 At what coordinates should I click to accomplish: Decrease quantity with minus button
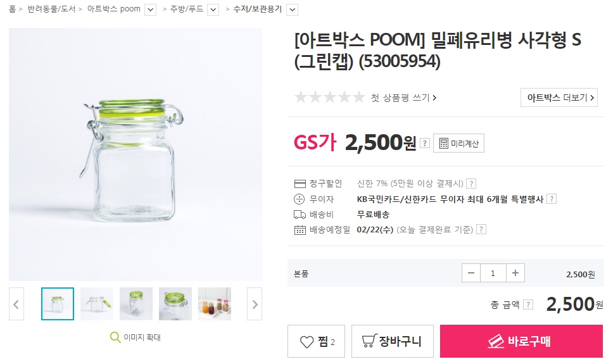[x=470, y=273]
